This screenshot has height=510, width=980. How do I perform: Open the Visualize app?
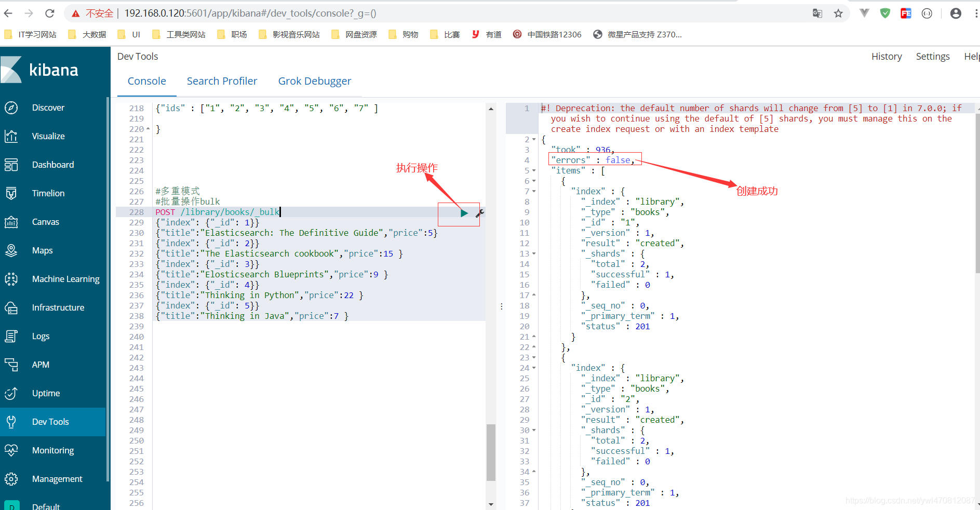click(48, 136)
